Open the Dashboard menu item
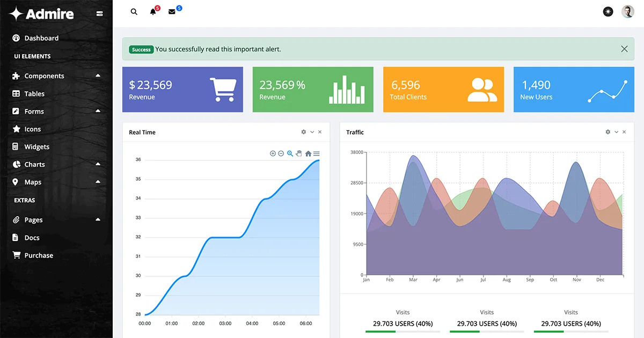 41,38
